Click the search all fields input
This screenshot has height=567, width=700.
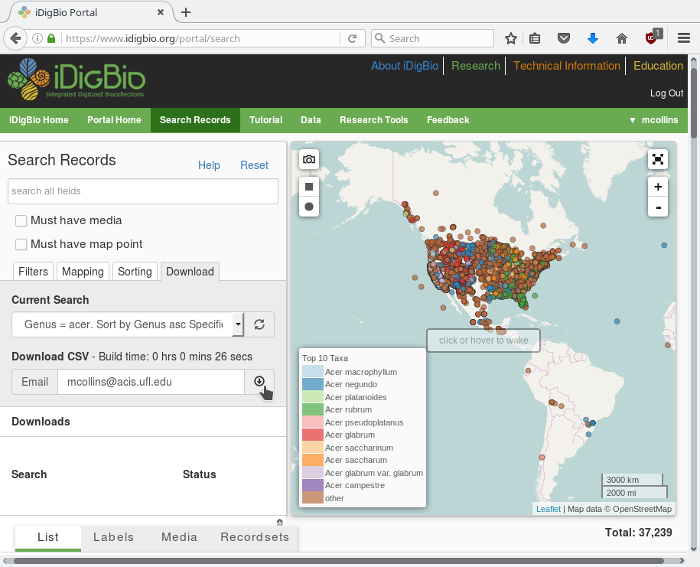[143, 191]
